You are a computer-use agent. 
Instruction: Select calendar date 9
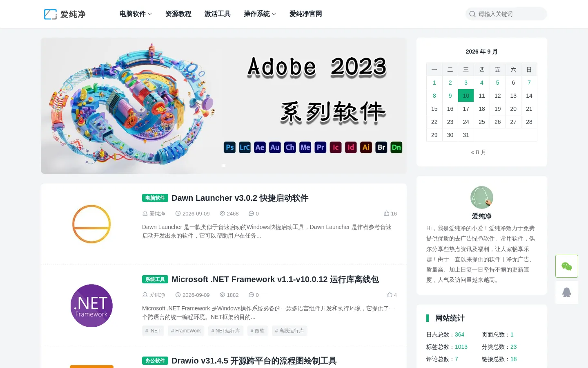click(450, 96)
